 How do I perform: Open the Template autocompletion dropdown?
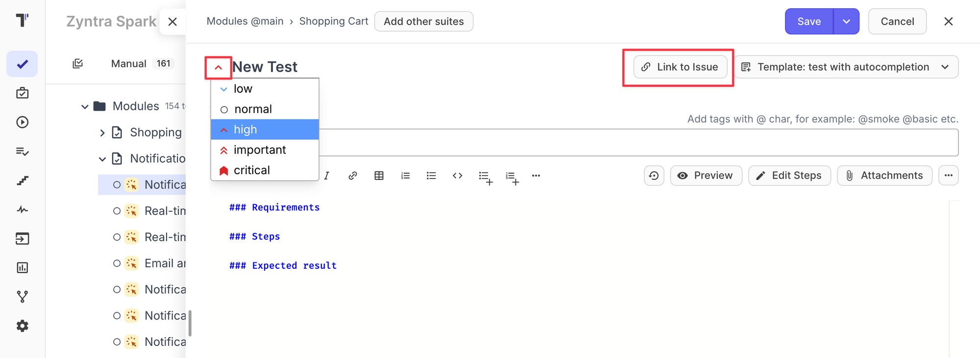[846, 67]
